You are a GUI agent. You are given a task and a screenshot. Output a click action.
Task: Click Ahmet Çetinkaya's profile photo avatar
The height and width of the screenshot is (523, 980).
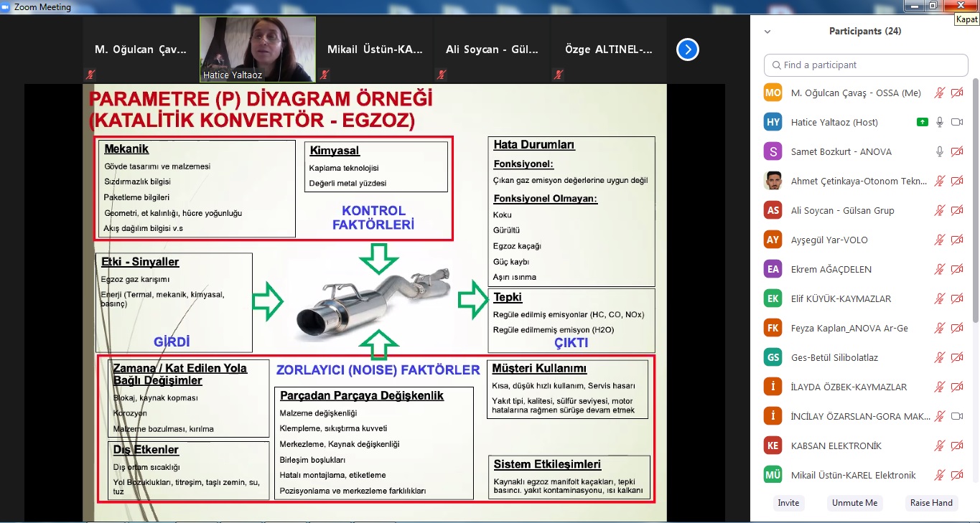click(x=773, y=182)
